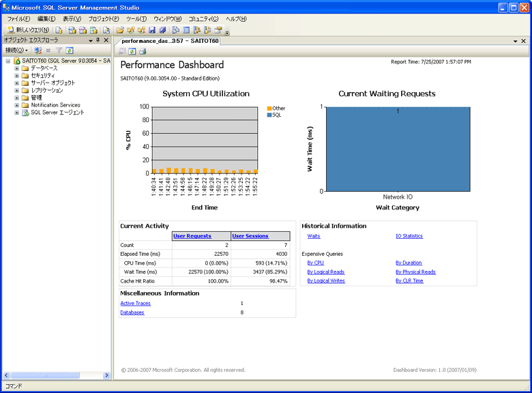This screenshot has width=532, height=393.
Task: Open expensive queries By CPU
Action: tap(316, 263)
